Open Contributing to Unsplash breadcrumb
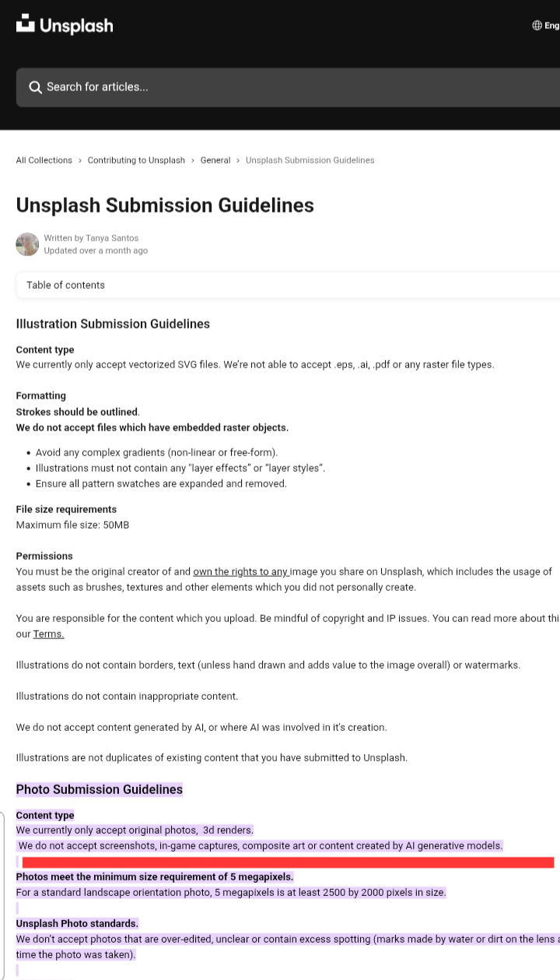560x980 pixels. [x=136, y=160]
